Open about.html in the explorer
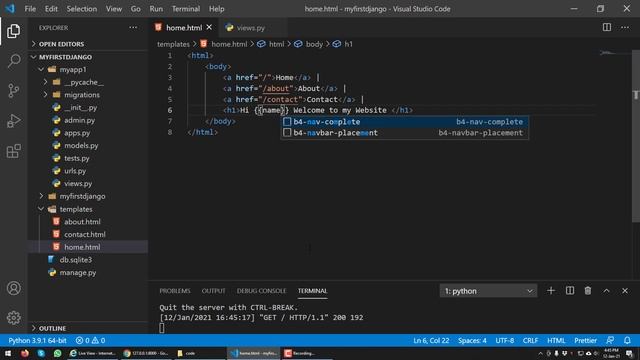Viewport: 640px width, 360px height. coord(82,222)
